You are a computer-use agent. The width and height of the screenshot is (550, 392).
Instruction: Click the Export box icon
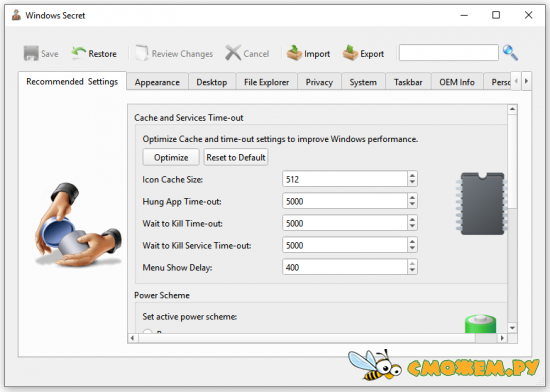[350, 53]
